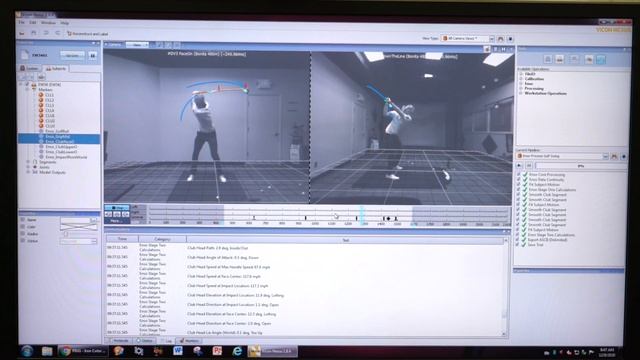
Task: Open the Window menu
Action: [48, 23]
